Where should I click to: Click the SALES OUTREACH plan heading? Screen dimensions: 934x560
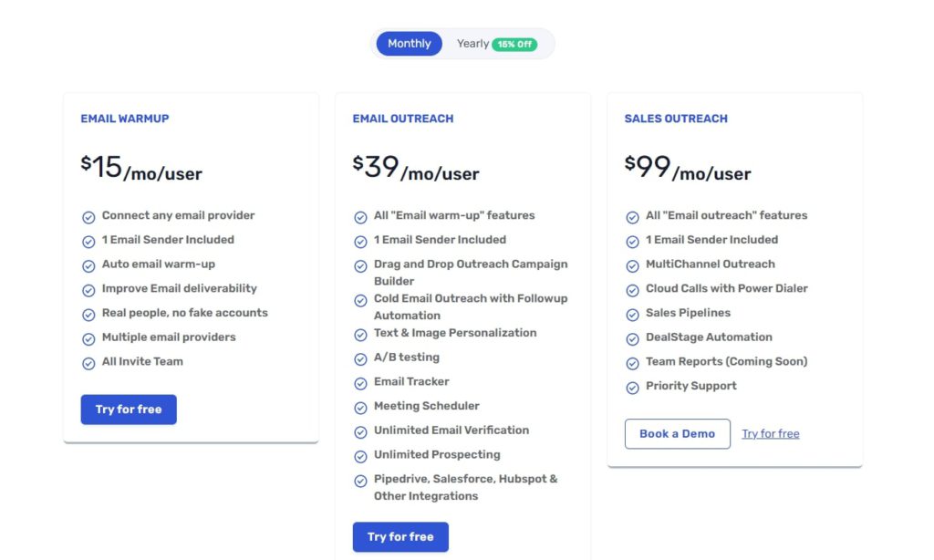tap(676, 119)
